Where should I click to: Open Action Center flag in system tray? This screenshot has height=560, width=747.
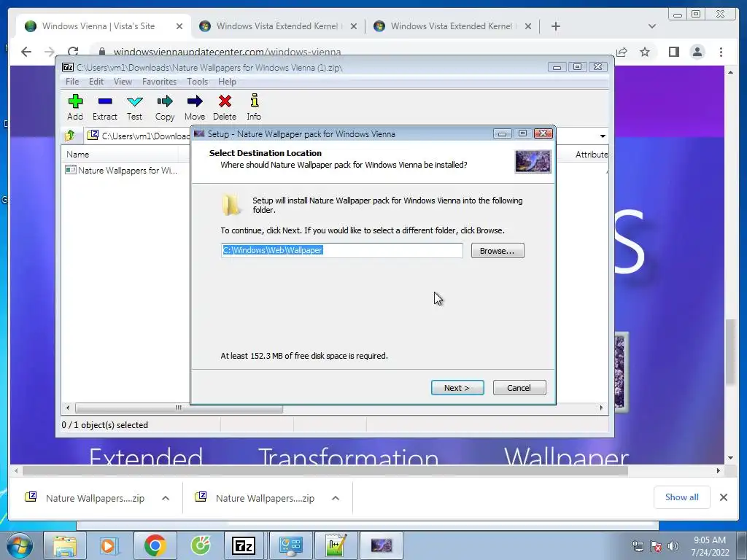(656, 546)
